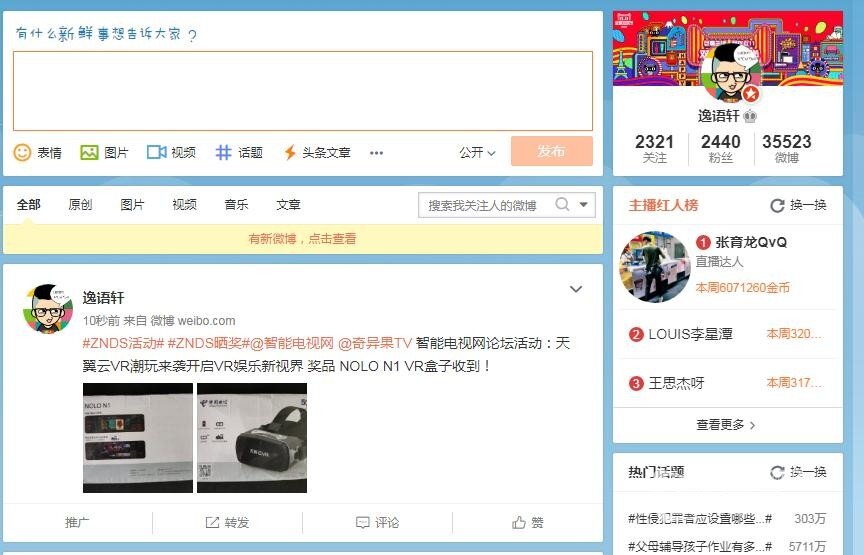The height and width of the screenshot is (555, 864).
Task: Open the 2440 粉丝 followers count
Action: pos(721,149)
